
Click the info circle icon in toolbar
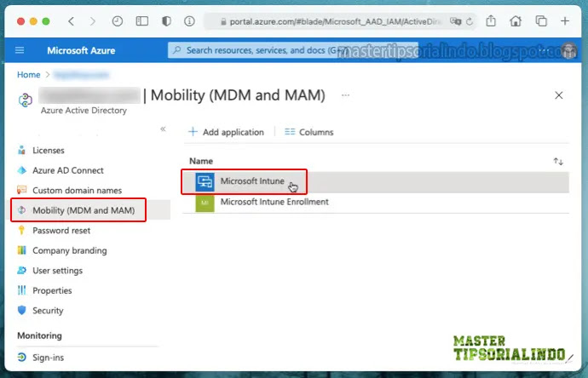(189, 21)
